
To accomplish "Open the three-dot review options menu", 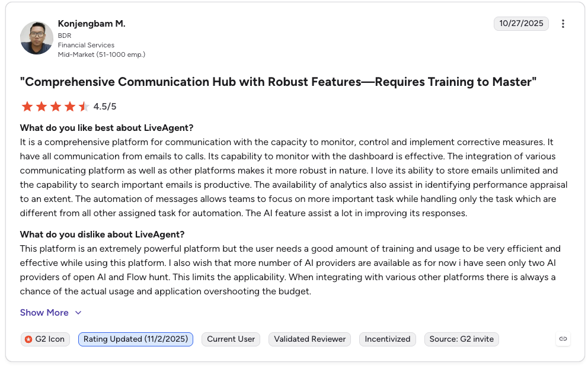I will click(563, 24).
